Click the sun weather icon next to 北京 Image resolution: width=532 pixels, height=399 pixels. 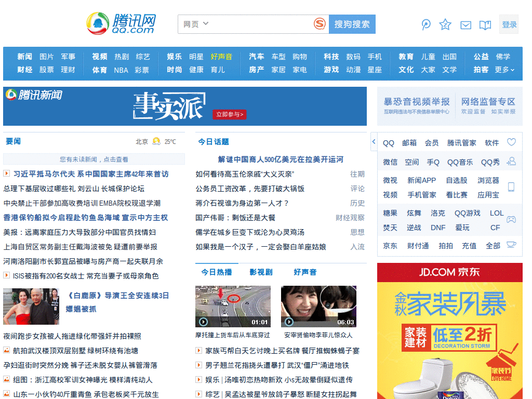(x=156, y=140)
